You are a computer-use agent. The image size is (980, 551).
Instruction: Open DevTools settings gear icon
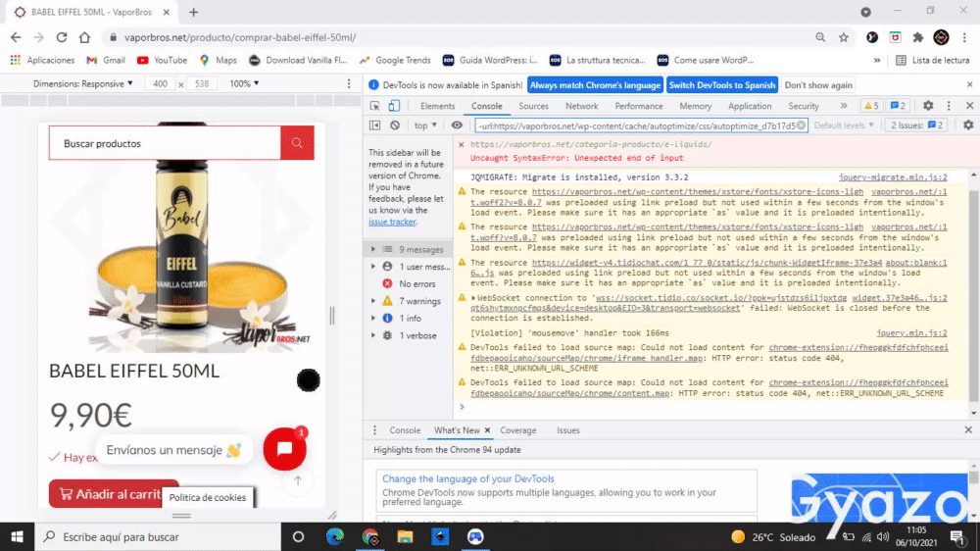(928, 106)
